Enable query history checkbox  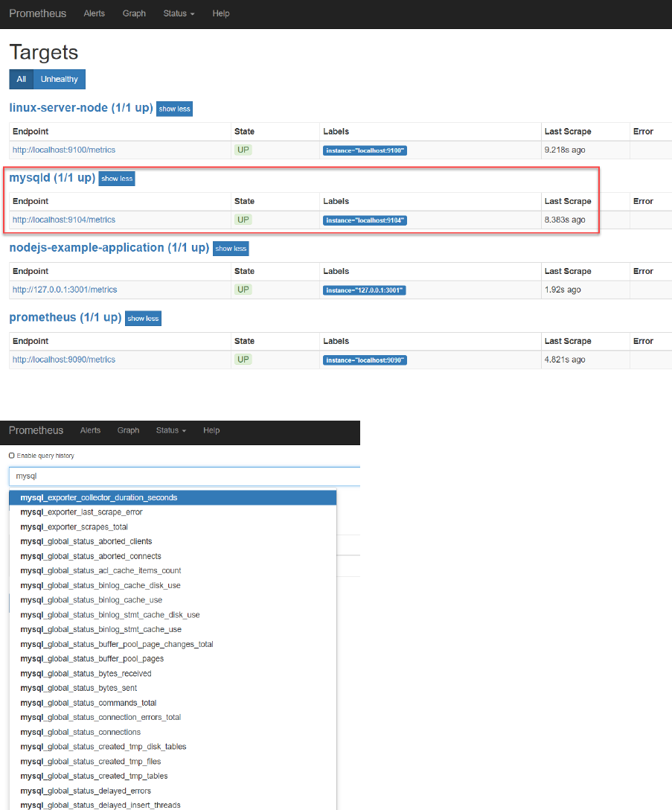point(11,456)
